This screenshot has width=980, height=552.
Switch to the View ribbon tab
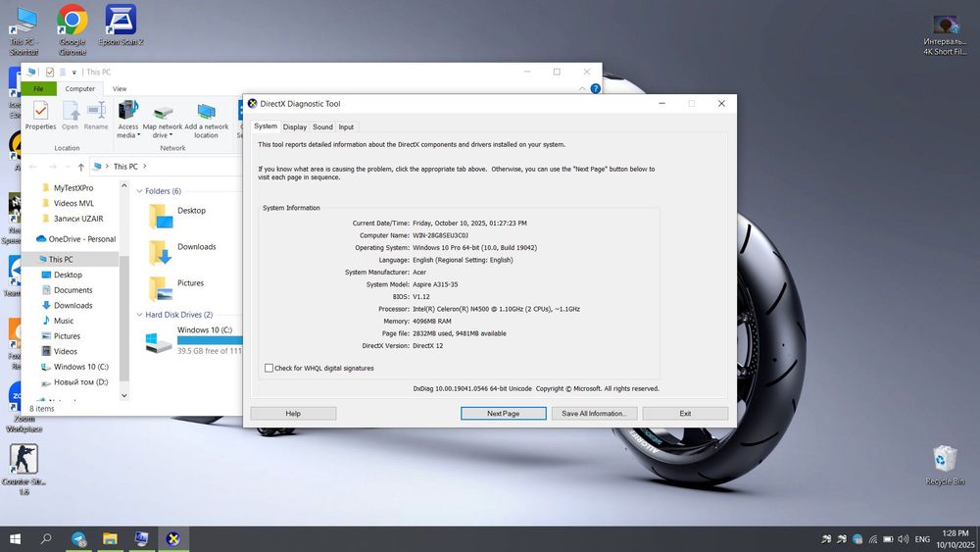click(120, 89)
